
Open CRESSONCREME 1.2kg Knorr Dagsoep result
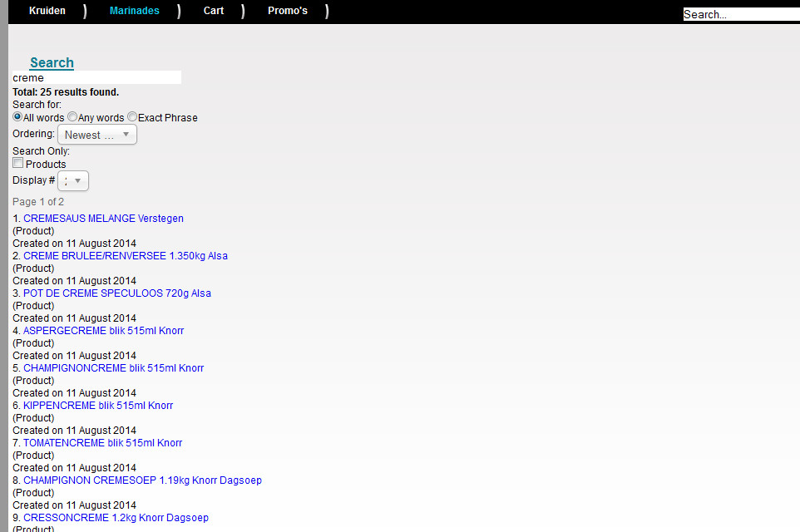[x=116, y=518]
